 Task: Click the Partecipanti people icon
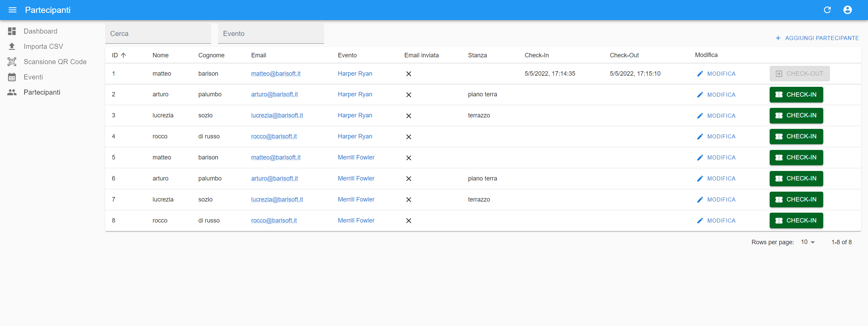pyautogui.click(x=12, y=92)
